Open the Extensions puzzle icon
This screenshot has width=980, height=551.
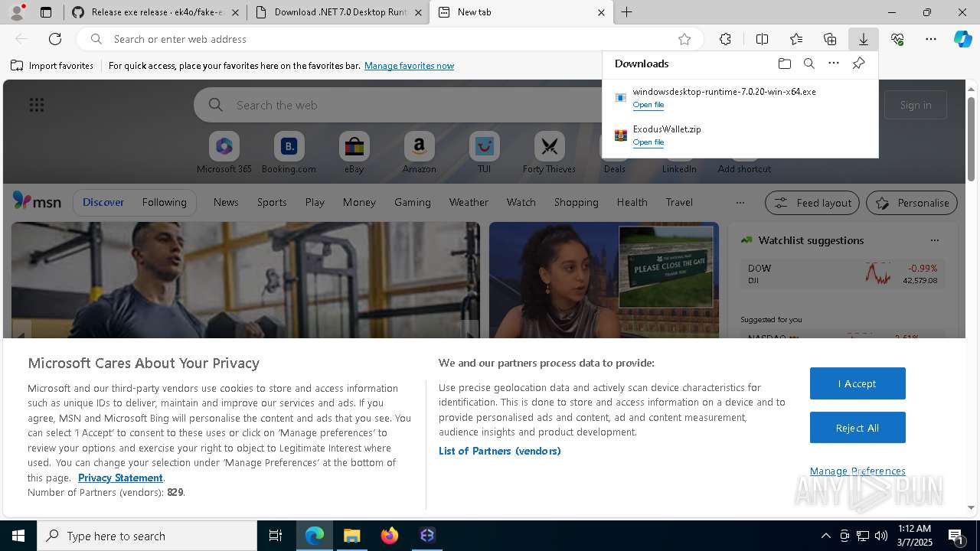tap(725, 39)
